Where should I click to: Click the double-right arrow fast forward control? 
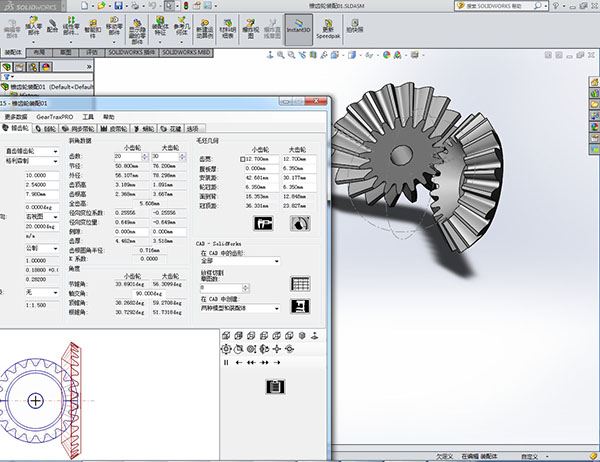[x=264, y=362]
